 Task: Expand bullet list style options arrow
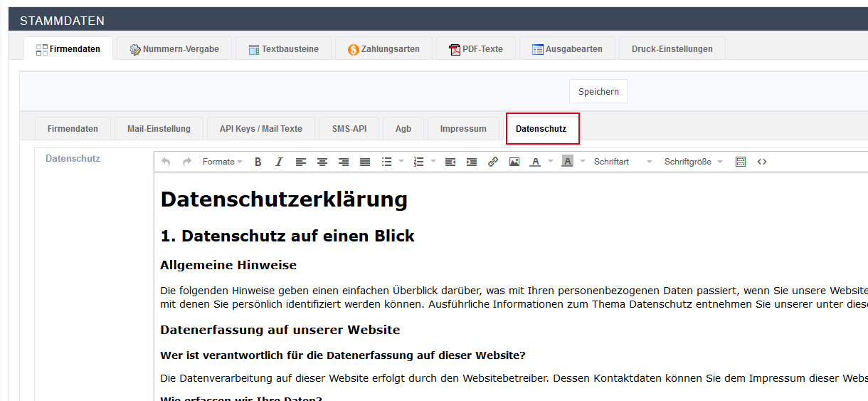pos(401,162)
